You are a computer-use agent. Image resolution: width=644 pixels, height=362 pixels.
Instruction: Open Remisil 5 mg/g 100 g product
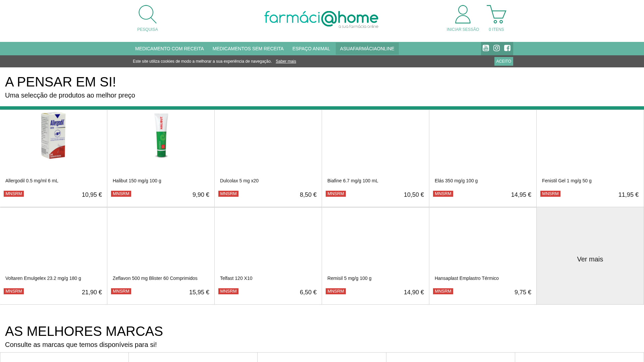point(350,278)
